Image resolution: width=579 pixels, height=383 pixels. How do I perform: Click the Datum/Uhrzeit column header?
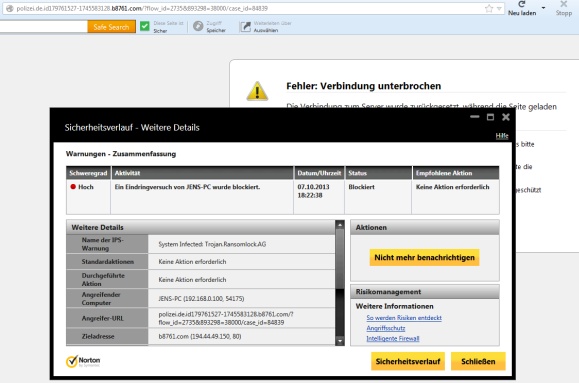(319, 173)
